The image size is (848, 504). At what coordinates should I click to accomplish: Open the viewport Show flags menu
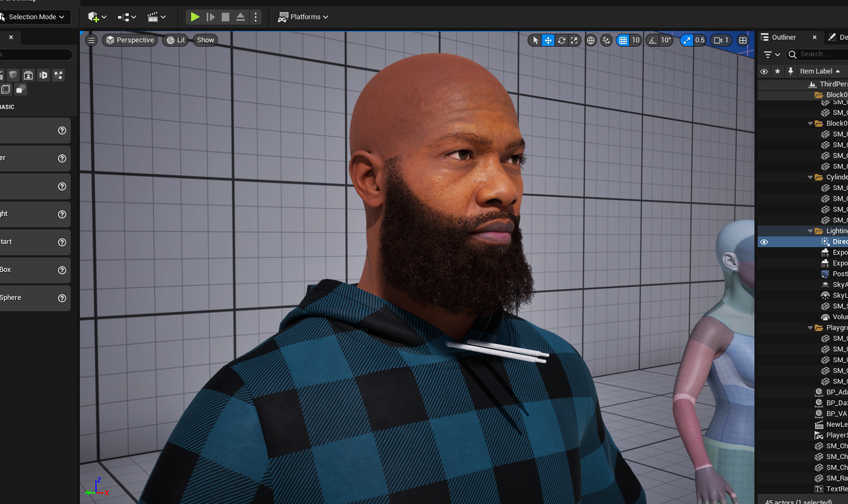[x=205, y=40]
